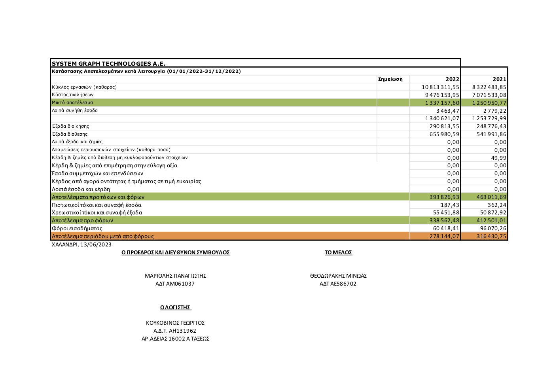Click the SYSTEM GRAPH TECHNOLOGIES A.E. title
555x392 pixels.
click(x=108, y=63)
